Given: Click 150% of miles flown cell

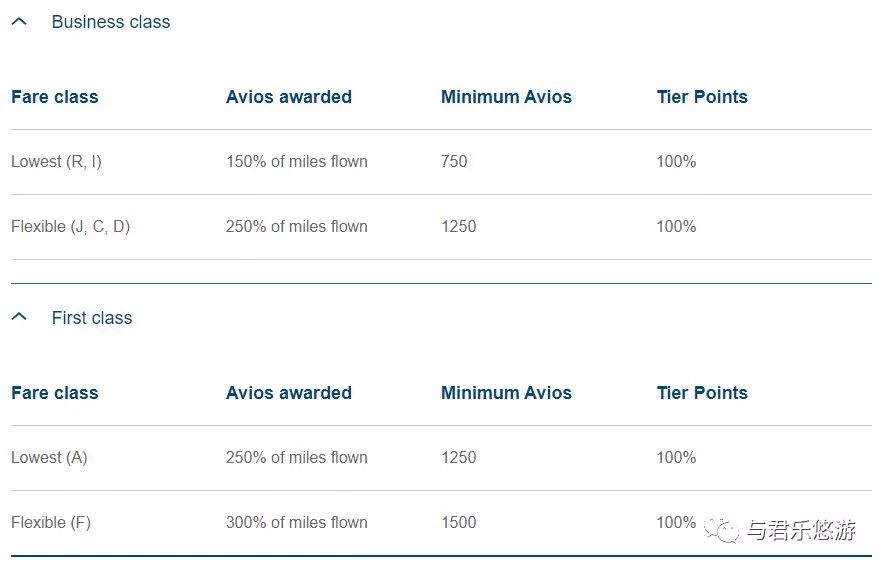Looking at the screenshot, I should tap(297, 162).
